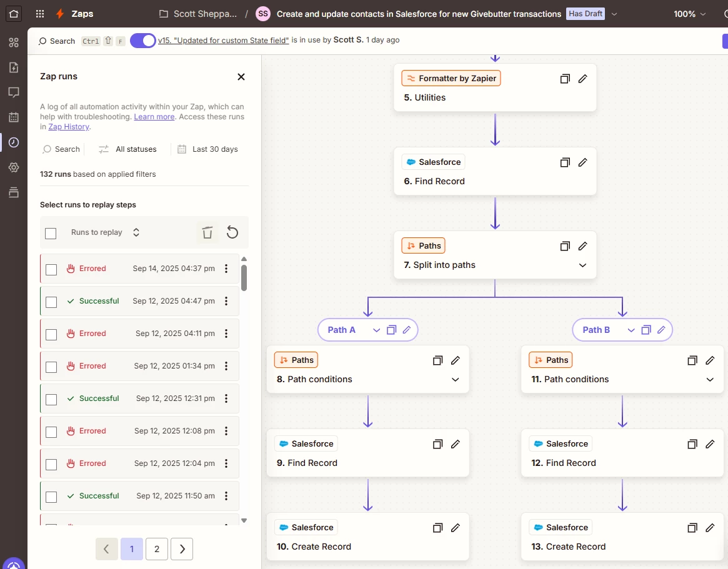Delete selected runs with trash icon
Screen dimensions: 728x569
(207, 232)
